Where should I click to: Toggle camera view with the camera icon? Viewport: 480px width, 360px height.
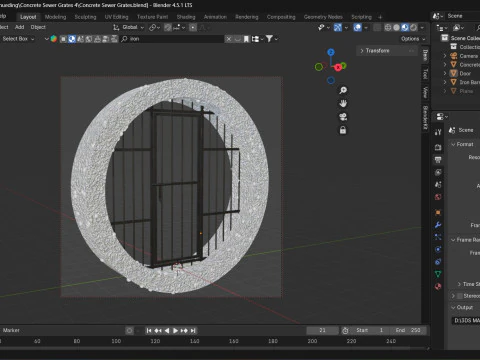(x=343, y=117)
